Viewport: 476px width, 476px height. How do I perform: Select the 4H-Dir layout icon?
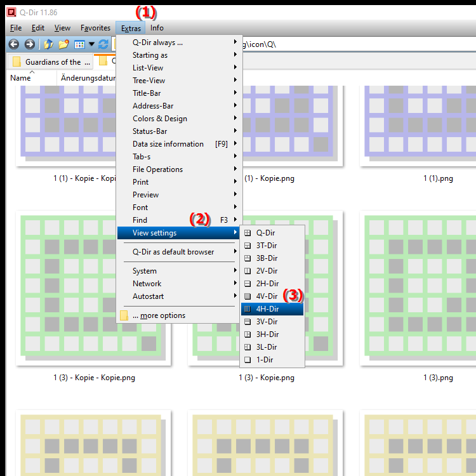(248, 309)
